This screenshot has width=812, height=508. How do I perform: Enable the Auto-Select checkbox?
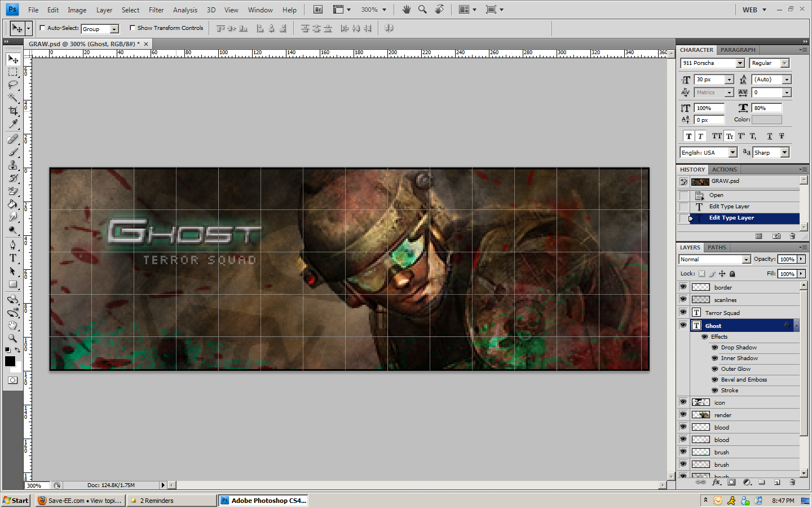[x=42, y=28]
